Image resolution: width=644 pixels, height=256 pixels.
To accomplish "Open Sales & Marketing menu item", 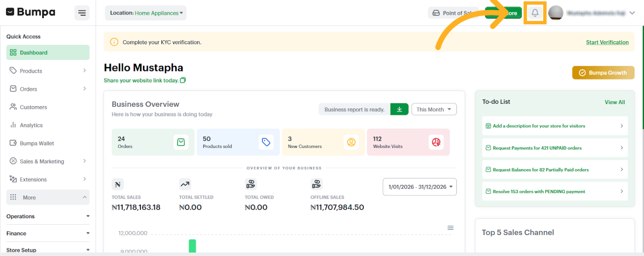I will point(48,161).
